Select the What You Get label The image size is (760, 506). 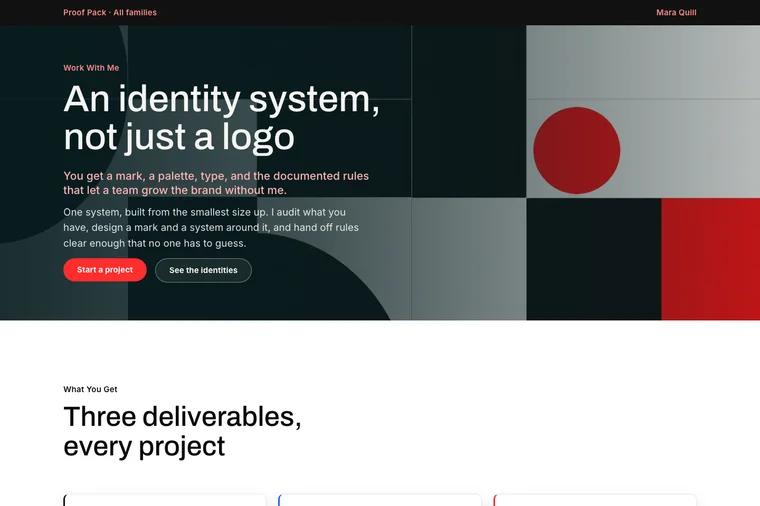click(90, 389)
